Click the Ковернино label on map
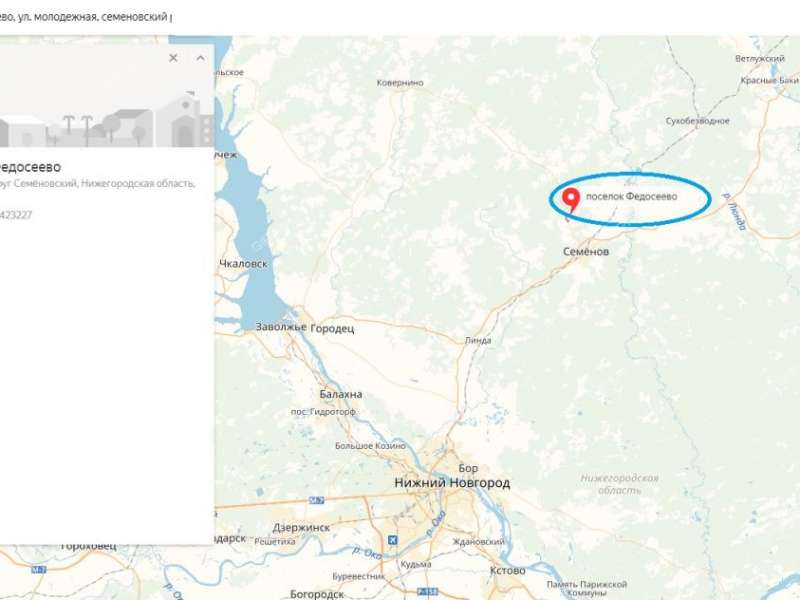Image resolution: width=800 pixels, height=600 pixels. (400, 83)
